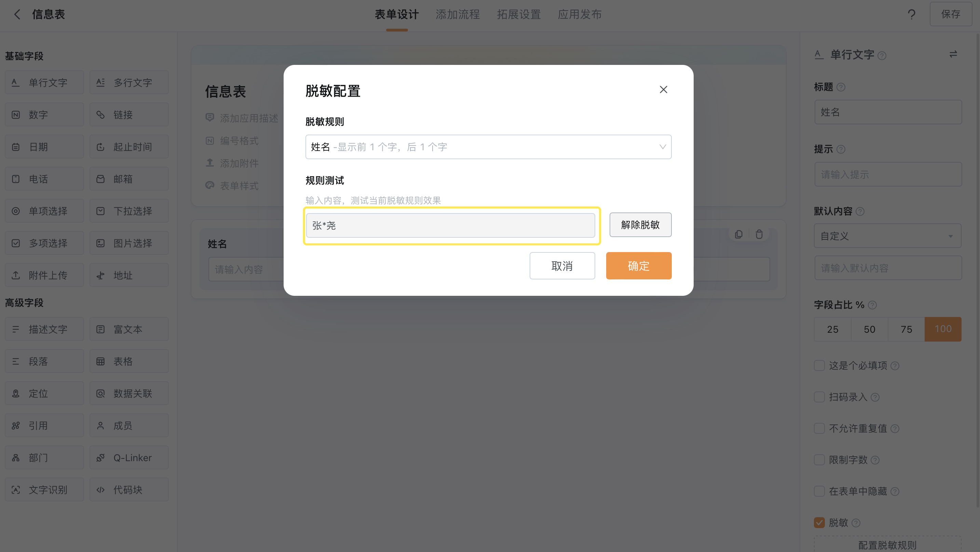Viewport: 980px width, 552px height.
Task: Select 50 for field width percentage
Action: (x=869, y=329)
